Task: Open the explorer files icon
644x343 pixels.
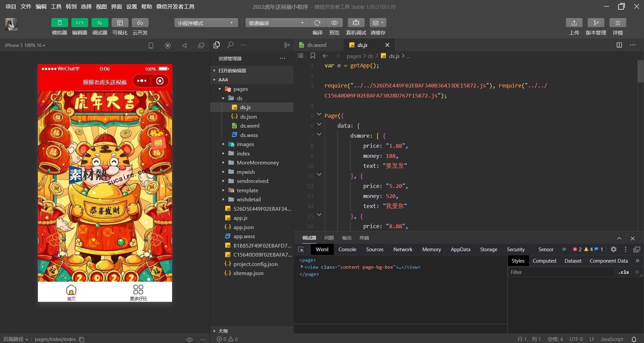Action: [x=217, y=45]
